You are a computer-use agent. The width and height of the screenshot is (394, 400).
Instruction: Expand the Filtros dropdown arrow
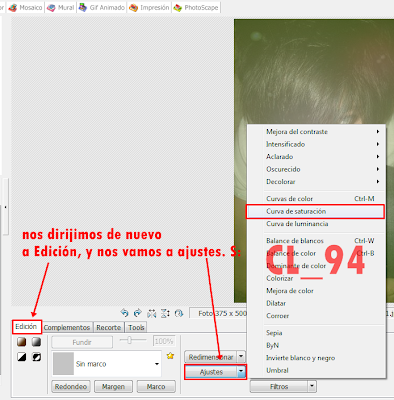click(x=312, y=387)
